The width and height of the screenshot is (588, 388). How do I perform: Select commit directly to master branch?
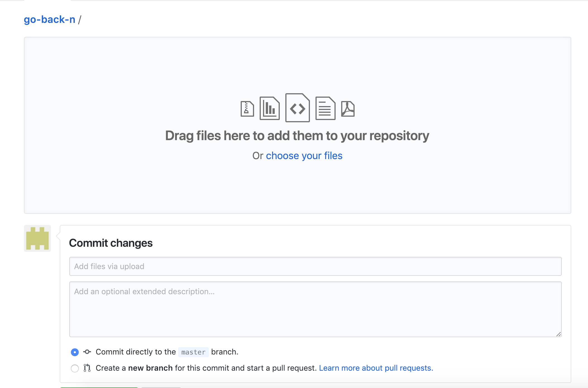pos(75,352)
